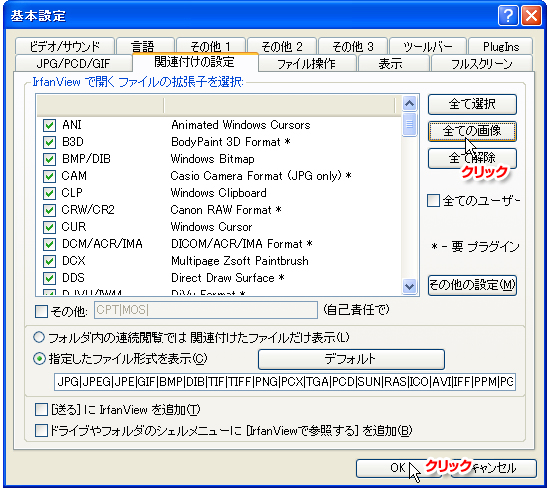Switch to the 表示 tab
Viewport: 550px width, 488px height.
coord(393,63)
